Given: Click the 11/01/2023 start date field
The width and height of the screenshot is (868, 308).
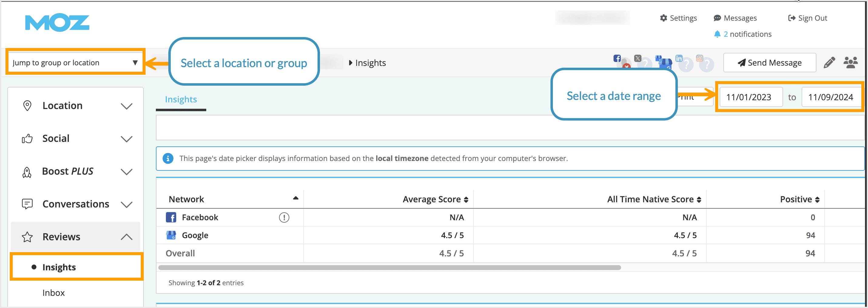Looking at the screenshot, I should click(751, 97).
